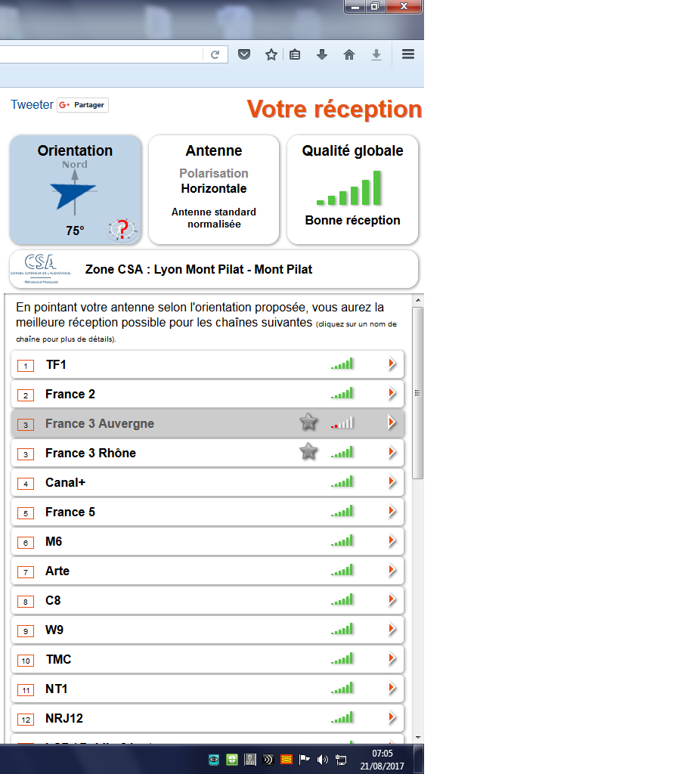This screenshot has width=700, height=774.
Task: Expand France 5 details arrow
Action: (392, 512)
